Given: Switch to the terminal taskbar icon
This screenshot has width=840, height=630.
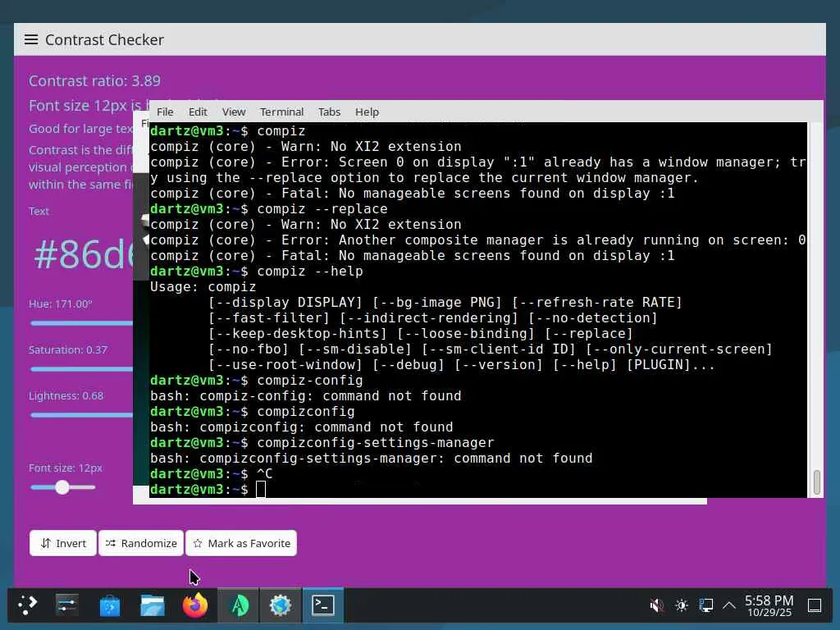Looking at the screenshot, I should coord(323,605).
